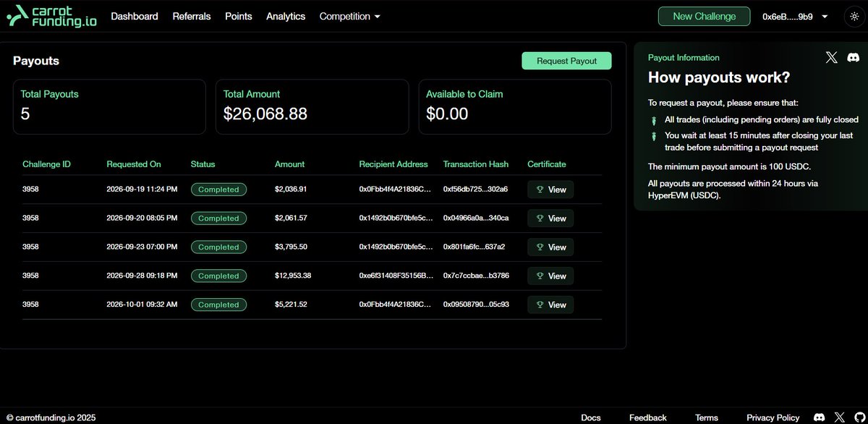Screen dimensions: 868x424
Task: Click the Request Payout button
Action: click(566, 61)
